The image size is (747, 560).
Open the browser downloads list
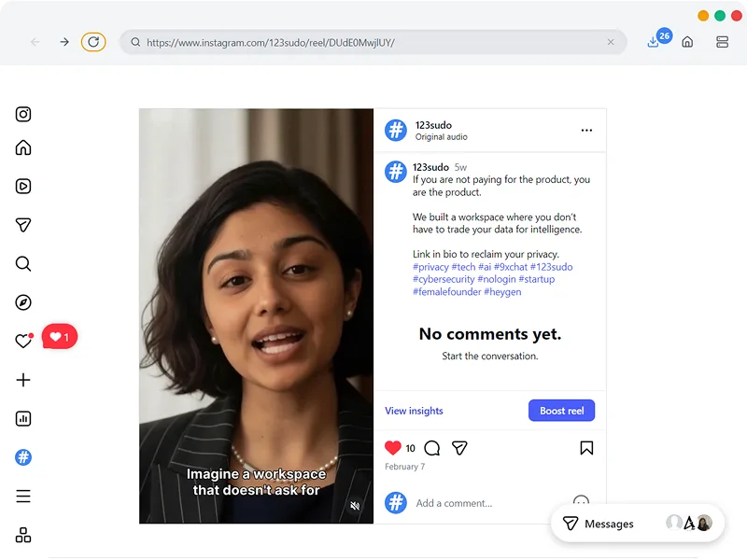point(654,42)
